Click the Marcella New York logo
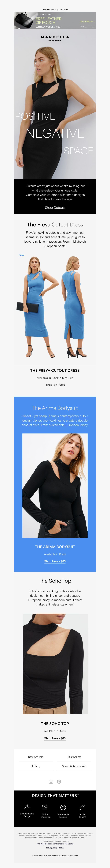110x868 pixels. (55, 38)
